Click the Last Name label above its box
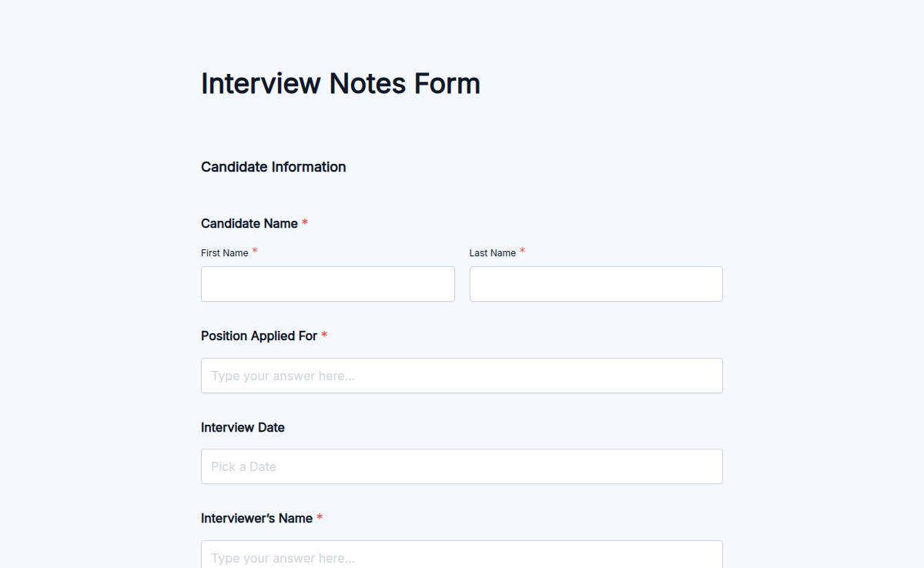Image resolution: width=924 pixels, height=568 pixels. point(491,252)
